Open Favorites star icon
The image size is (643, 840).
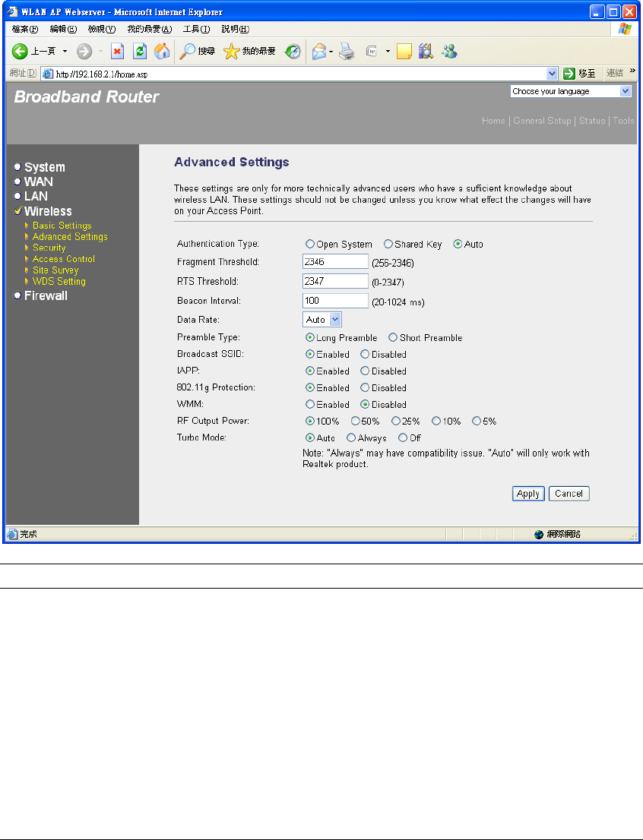(x=231, y=52)
